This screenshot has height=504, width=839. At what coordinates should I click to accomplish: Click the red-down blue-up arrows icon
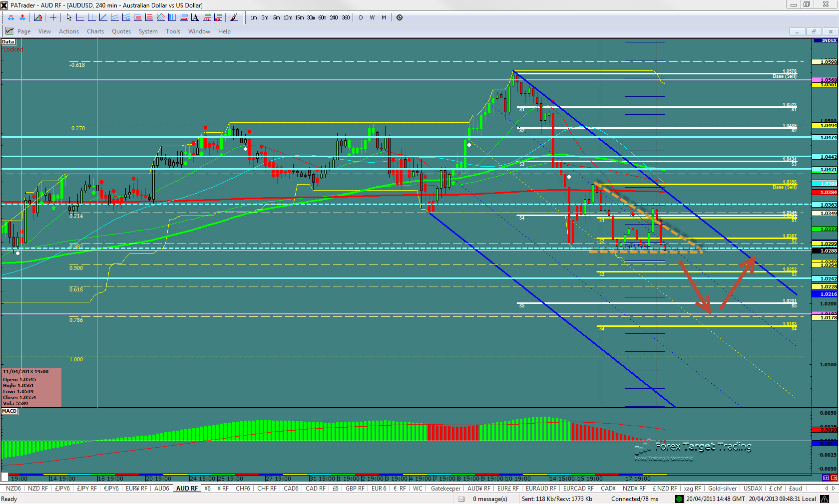[x=11, y=17]
